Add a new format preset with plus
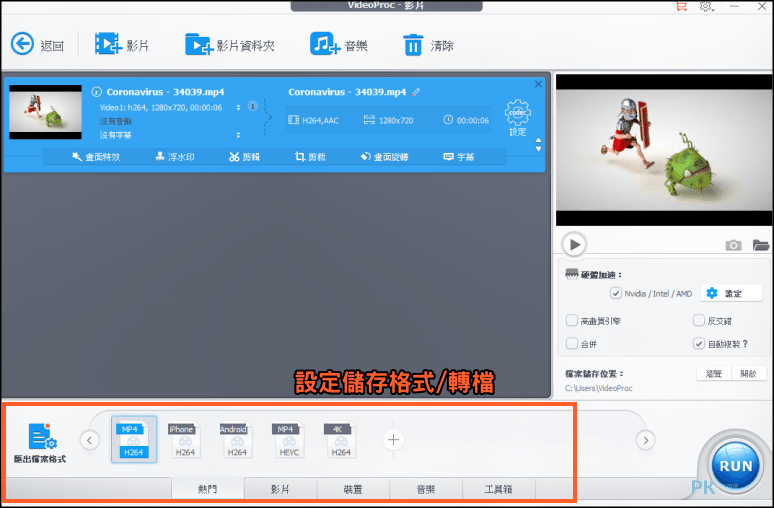The image size is (774, 508). pyautogui.click(x=393, y=440)
